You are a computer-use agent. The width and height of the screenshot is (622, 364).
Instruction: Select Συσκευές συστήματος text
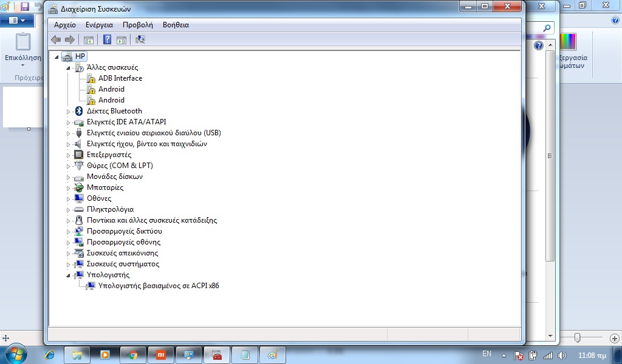(x=123, y=264)
